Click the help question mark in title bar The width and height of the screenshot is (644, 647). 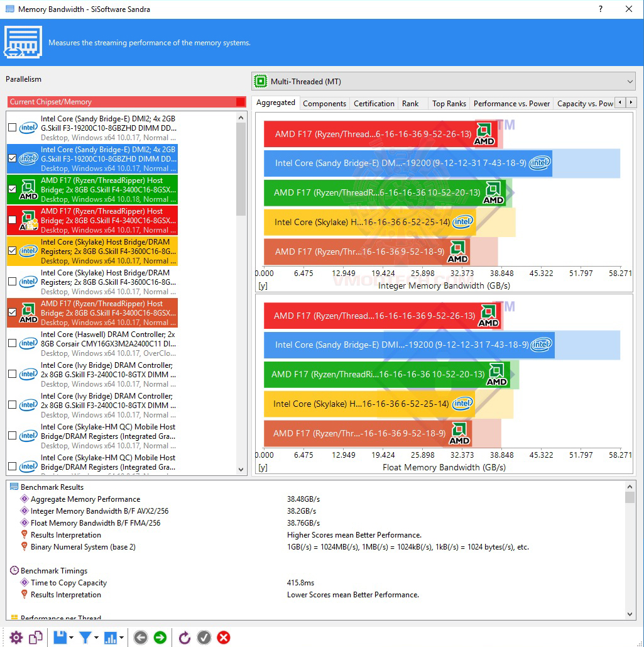pyautogui.click(x=601, y=9)
